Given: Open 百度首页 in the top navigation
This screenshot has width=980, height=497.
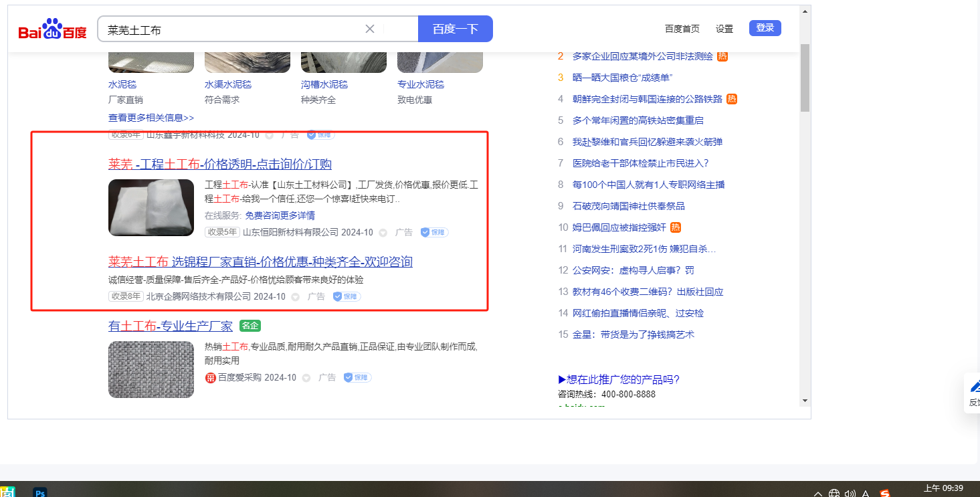Looking at the screenshot, I should pyautogui.click(x=682, y=28).
